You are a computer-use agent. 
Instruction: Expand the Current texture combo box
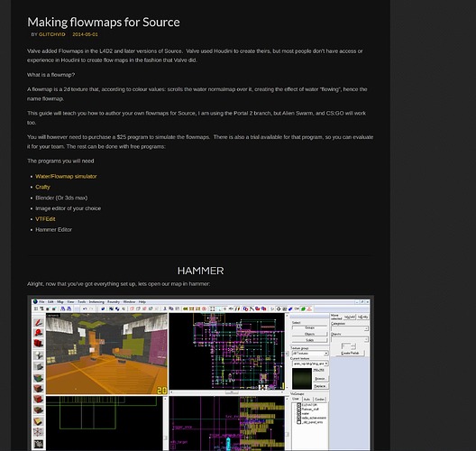pyautogui.click(x=310, y=364)
